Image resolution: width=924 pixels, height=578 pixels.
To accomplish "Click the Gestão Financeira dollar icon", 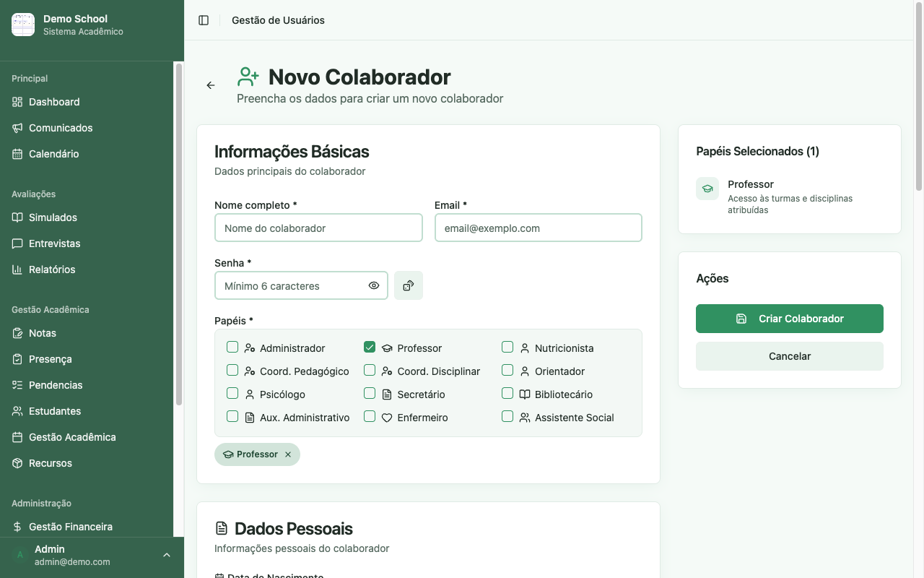I will (x=17, y=527).
